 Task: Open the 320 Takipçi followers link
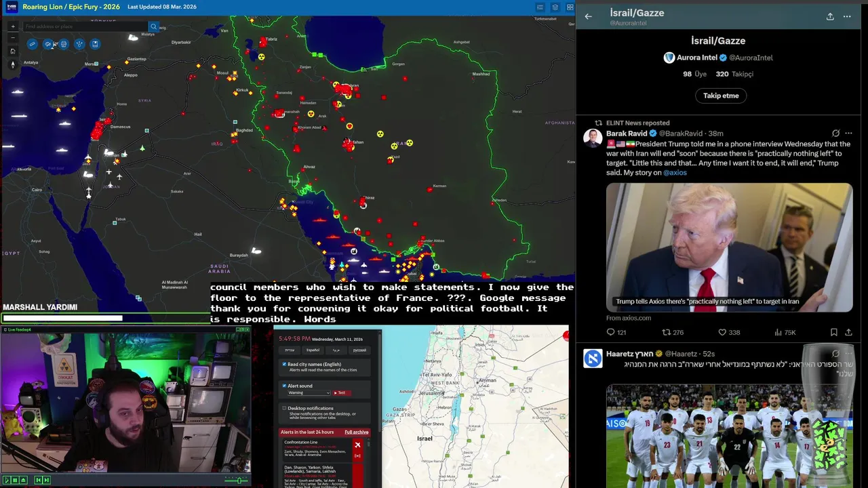click(734, 74)
